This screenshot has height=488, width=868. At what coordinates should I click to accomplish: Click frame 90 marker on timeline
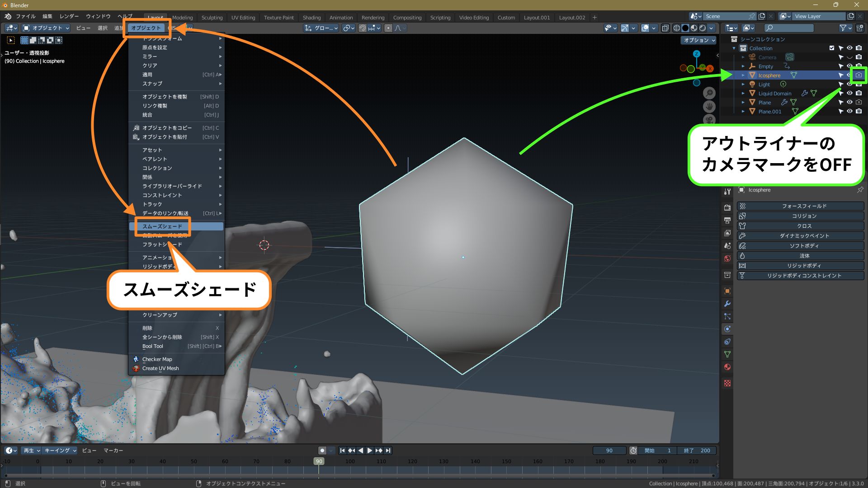tap(319, 461)
